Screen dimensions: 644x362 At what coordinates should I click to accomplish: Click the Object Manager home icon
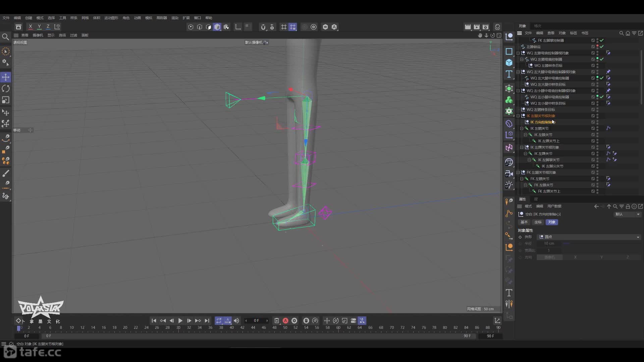pyautogui.click(x=628, y=33)
